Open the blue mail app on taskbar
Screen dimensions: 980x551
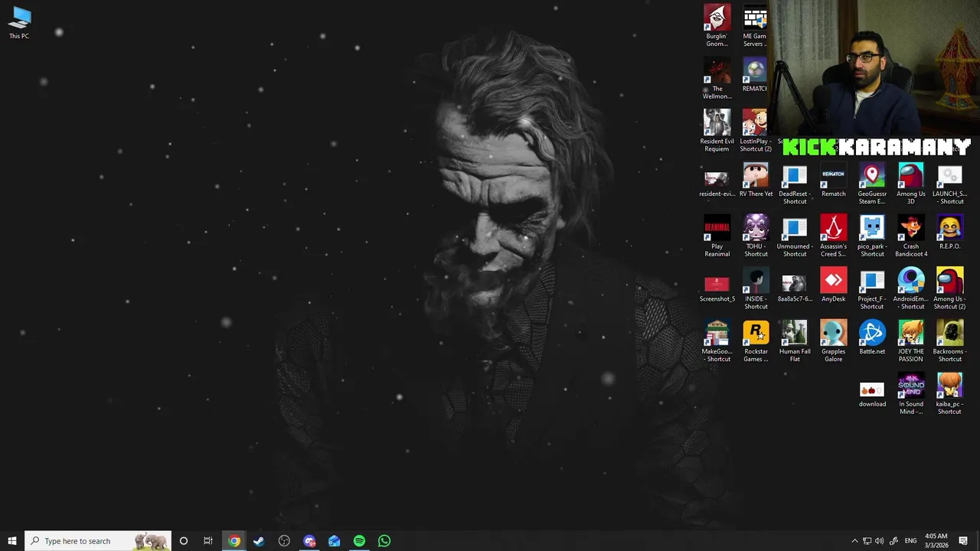[x=335, y=541]
